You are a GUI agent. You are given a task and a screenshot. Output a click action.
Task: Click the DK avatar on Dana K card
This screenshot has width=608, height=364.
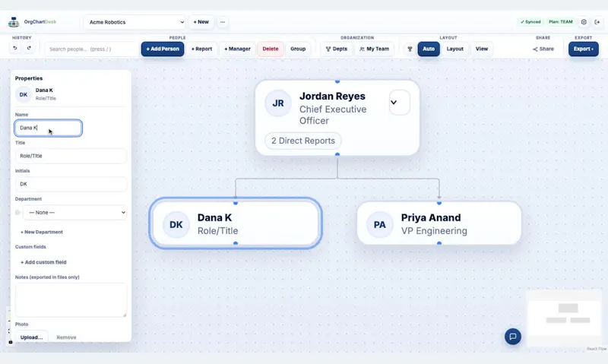[x=176, y=224]
